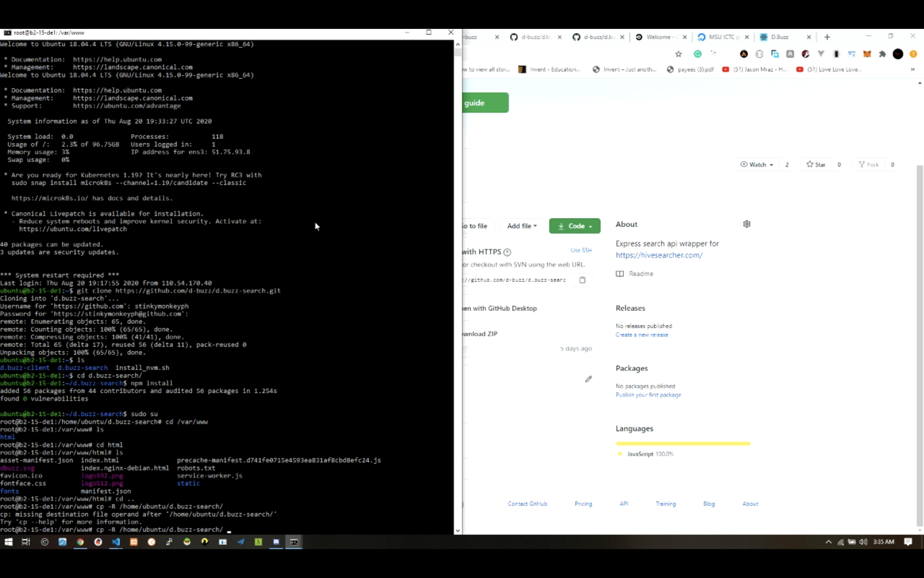Open the translate extension icon in Chrome

point(775,54)
